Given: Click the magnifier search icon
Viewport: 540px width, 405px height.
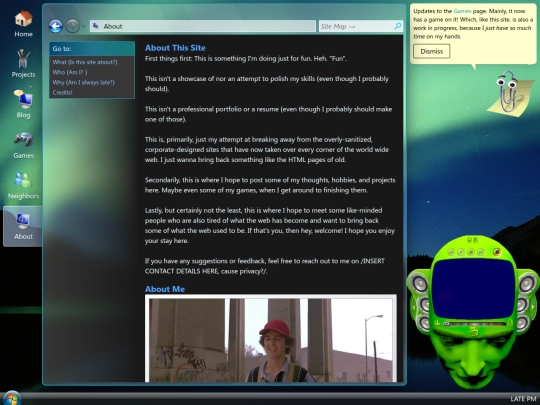Looking at the screenshot, I should click(x=398, y=26).
